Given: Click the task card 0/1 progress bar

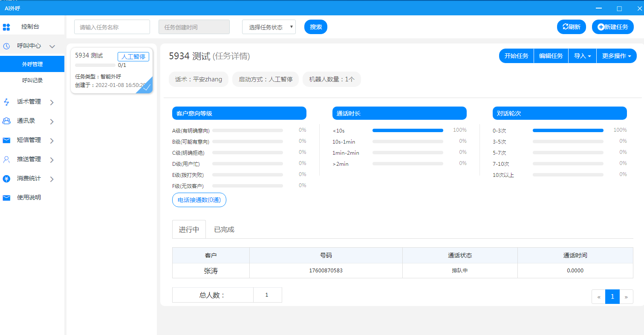Looking at the screenshot, I should [x=95, y=65].
